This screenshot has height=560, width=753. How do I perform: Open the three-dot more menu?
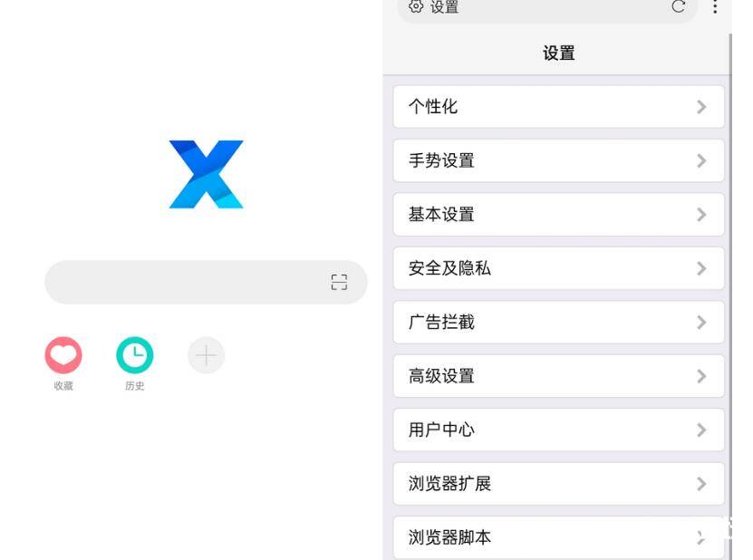715,6
